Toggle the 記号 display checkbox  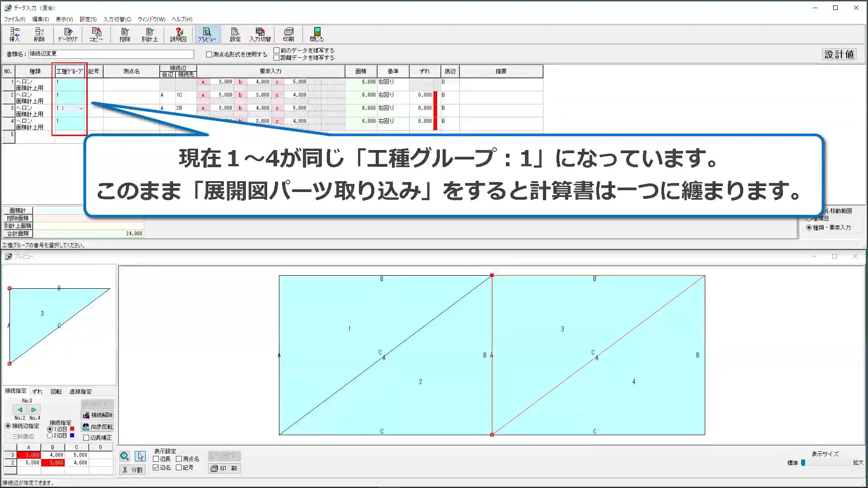[179, 468]
